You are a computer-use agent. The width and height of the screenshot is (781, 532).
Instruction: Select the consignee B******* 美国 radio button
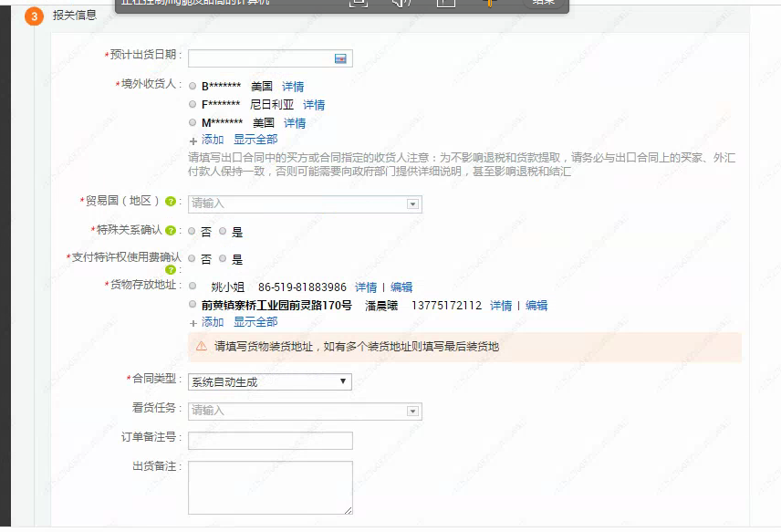point(193,87)
